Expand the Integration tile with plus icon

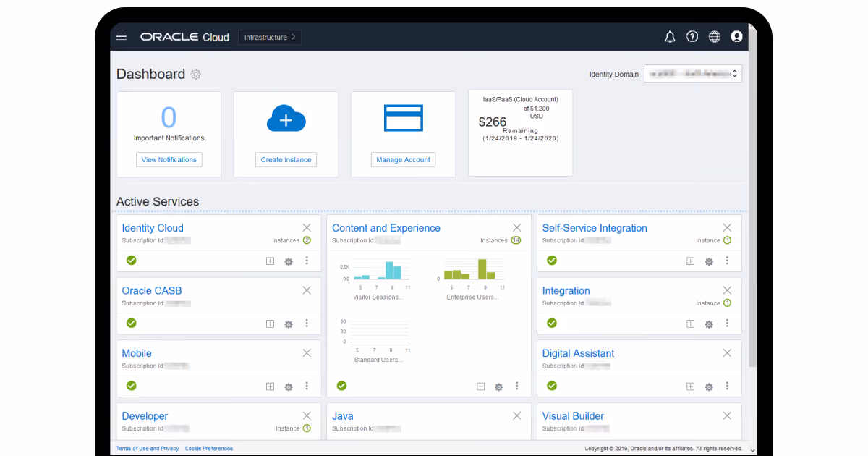tap(690, 324)
